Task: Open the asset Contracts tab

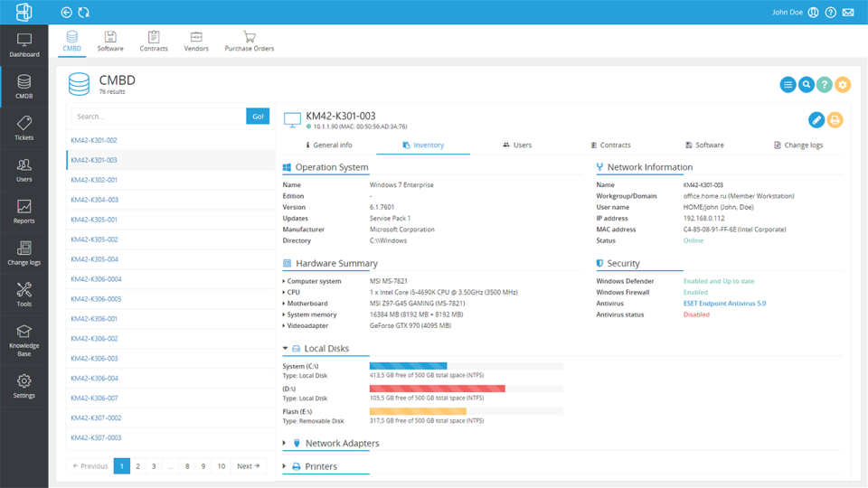Action: tap(610, 145)
